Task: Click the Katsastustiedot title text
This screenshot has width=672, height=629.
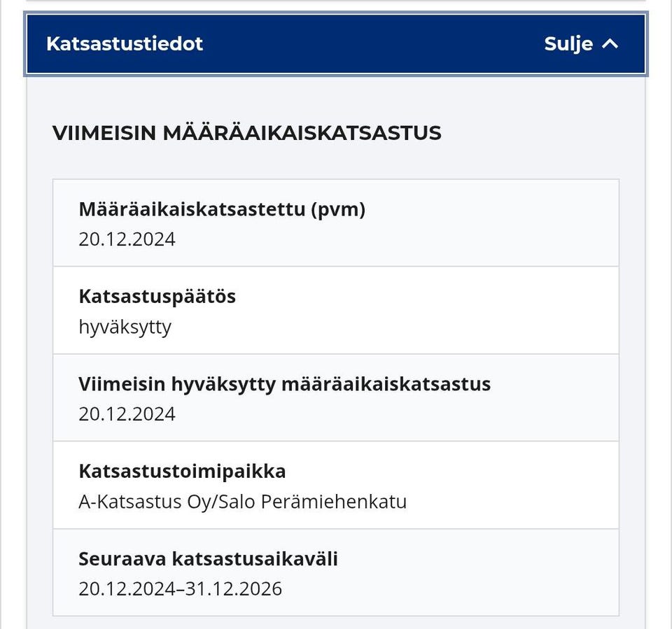Action: pos(124,43)
